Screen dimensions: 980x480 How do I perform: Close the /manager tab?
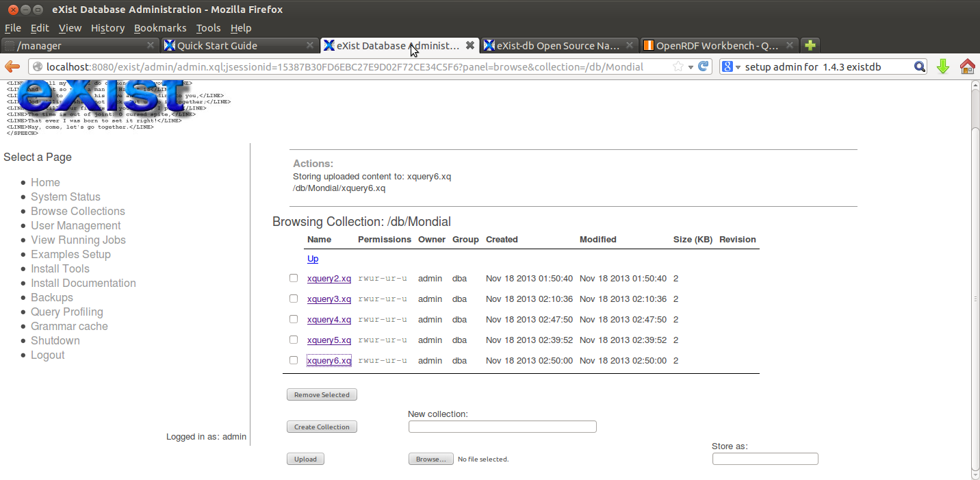tap(151, 45)
